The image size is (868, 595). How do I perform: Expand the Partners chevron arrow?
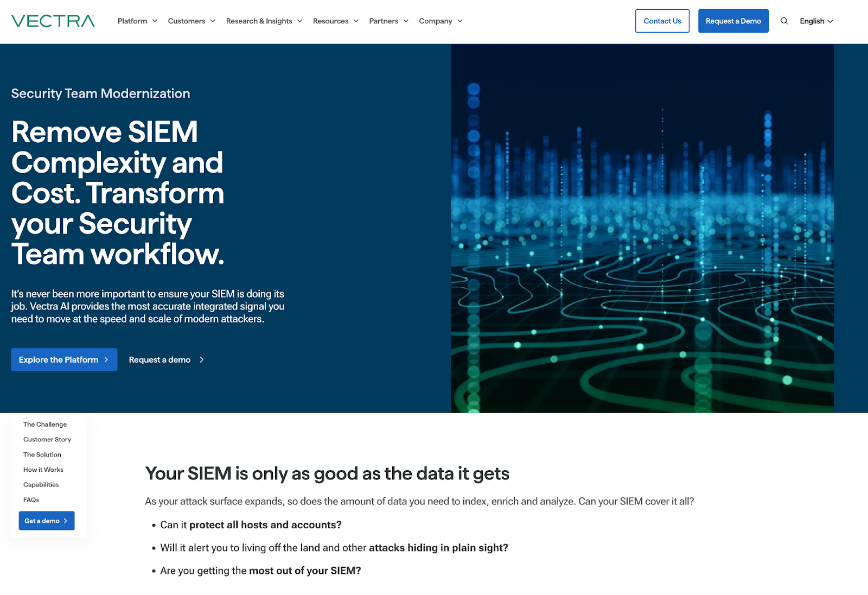(x=405, y=21)
